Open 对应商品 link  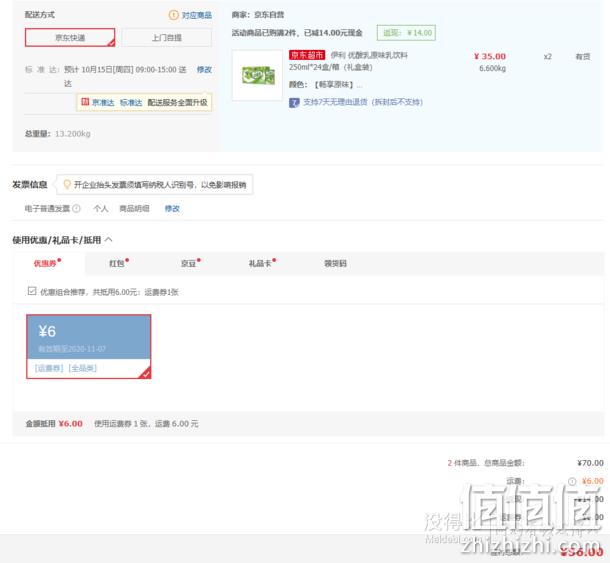click(197, 15)
